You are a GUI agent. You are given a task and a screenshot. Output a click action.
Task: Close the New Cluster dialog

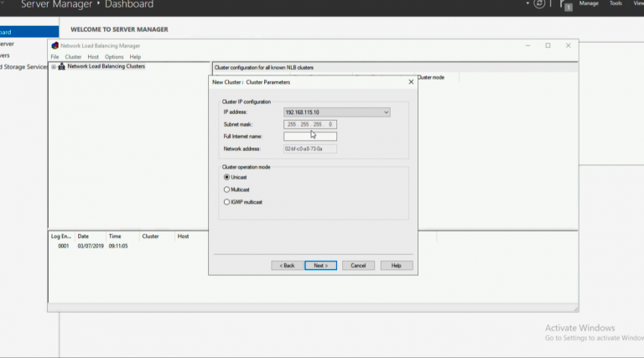411,82
